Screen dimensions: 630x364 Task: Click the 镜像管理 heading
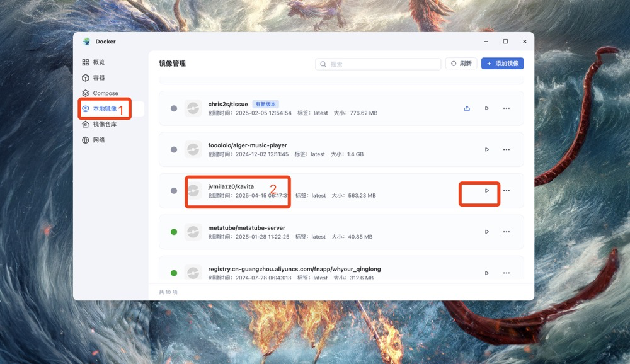tap(173, 64)
